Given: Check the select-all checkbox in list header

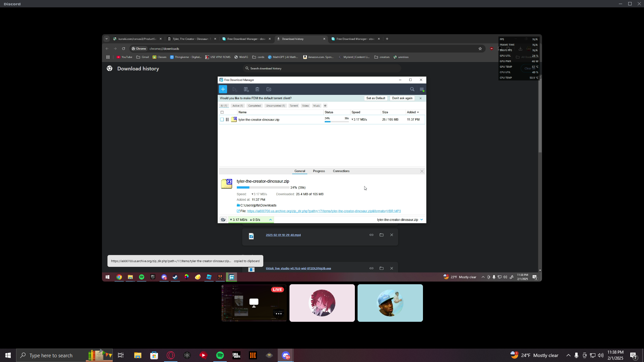Looking at the screenshot, I should point(222,112).
